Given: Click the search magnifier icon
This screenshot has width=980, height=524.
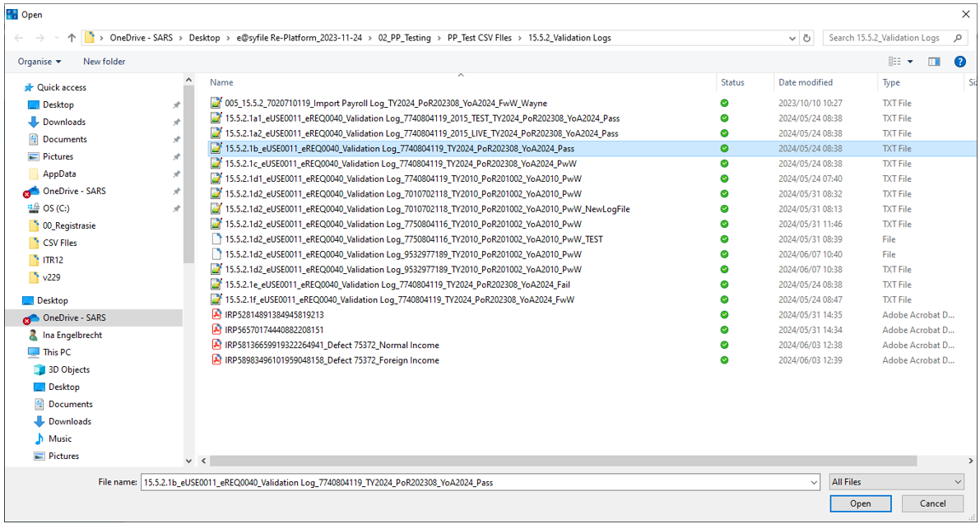Looking at the screenshot, I should click(x=958, y=38).
